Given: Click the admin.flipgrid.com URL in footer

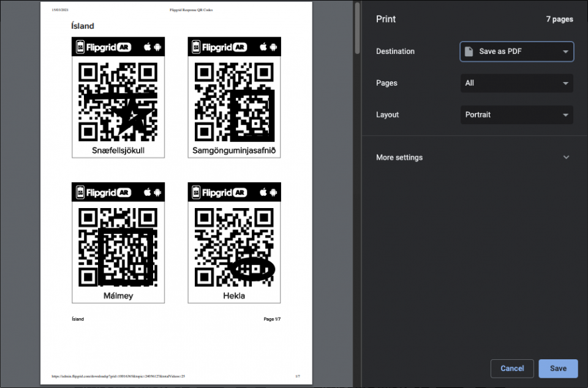Looking at the screenshot, I should [x=118, y=376].
